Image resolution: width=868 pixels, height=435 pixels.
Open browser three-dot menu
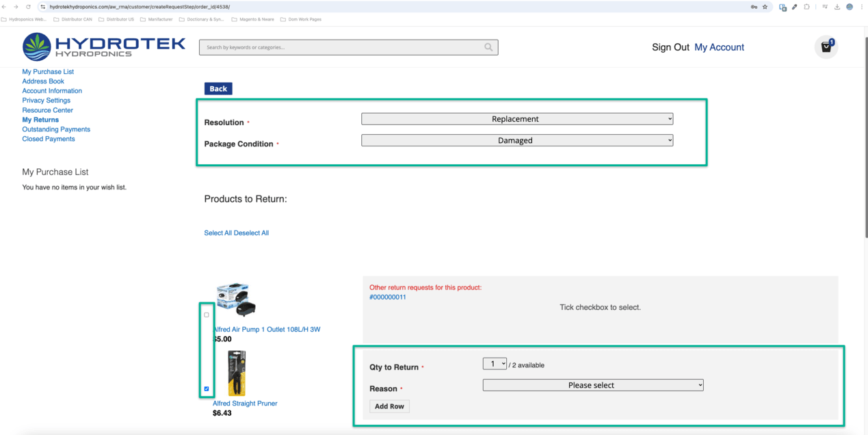(861, 7)
